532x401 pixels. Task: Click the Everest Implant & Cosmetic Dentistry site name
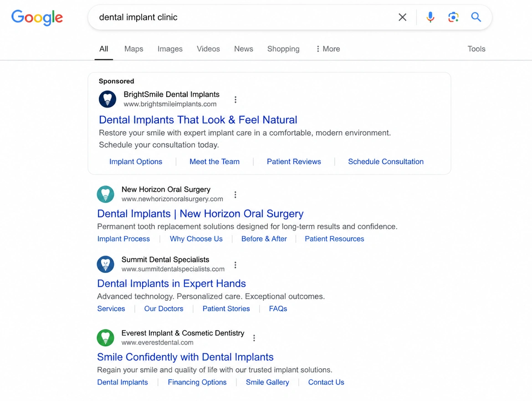[x=183, y=333]
